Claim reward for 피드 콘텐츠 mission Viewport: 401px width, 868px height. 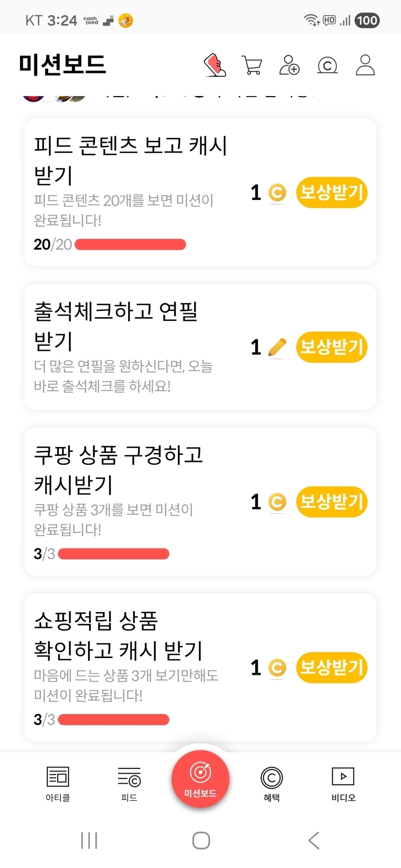(x=331, y=193)
